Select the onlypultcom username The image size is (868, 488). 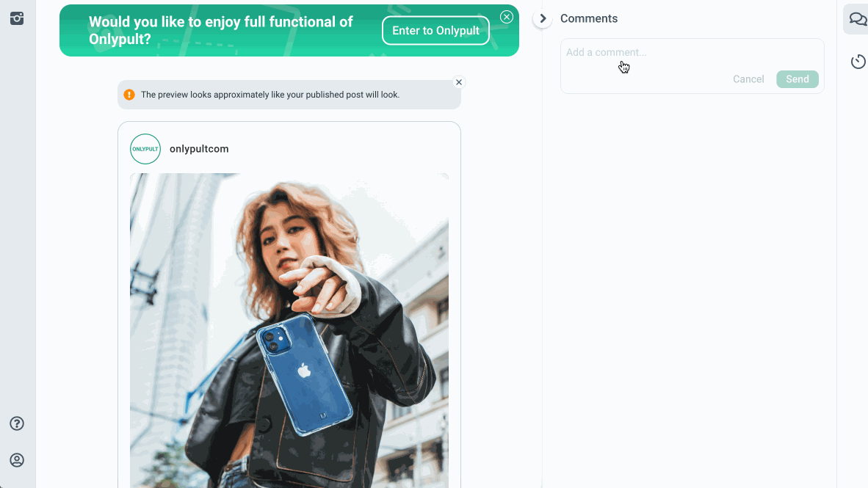[x=199, y=149]
